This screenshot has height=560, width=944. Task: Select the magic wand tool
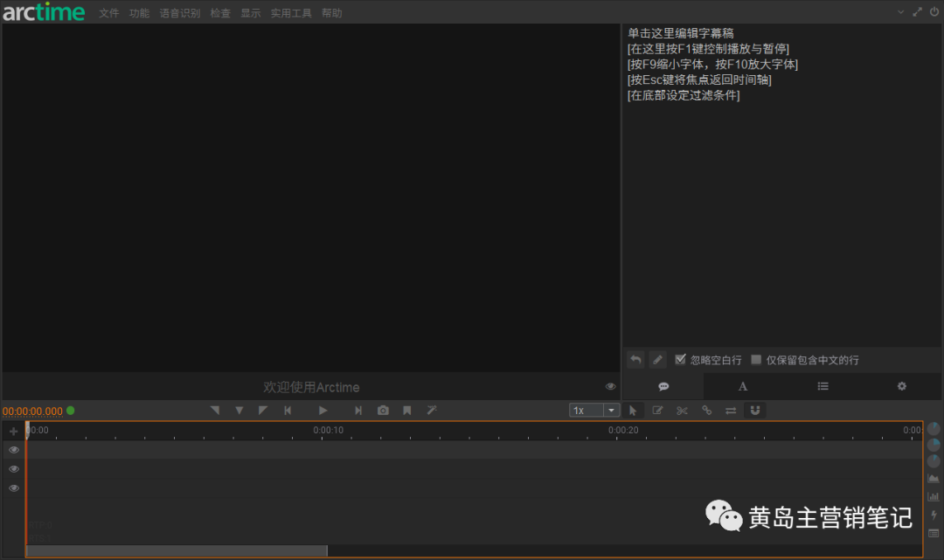[x=431, y=411]
